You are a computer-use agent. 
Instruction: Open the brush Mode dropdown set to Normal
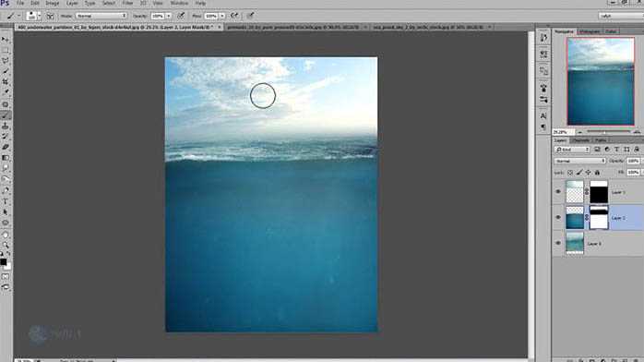(x=101, y=16)
